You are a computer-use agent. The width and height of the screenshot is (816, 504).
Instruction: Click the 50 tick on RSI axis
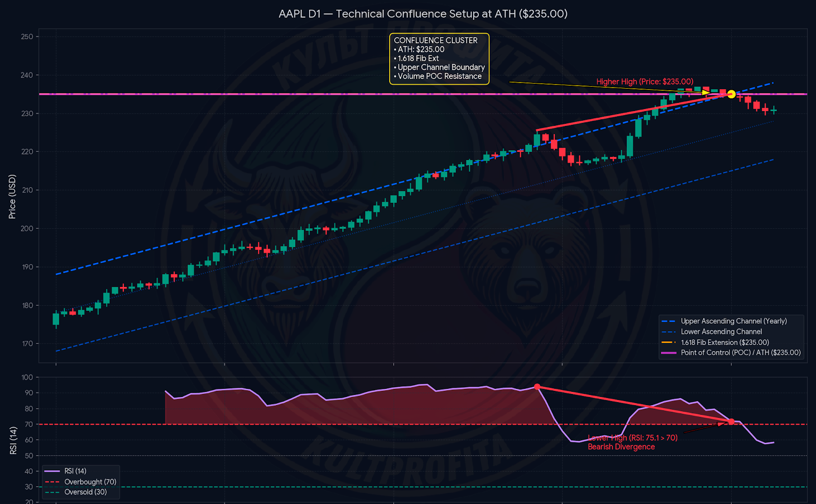pos(29,456)
